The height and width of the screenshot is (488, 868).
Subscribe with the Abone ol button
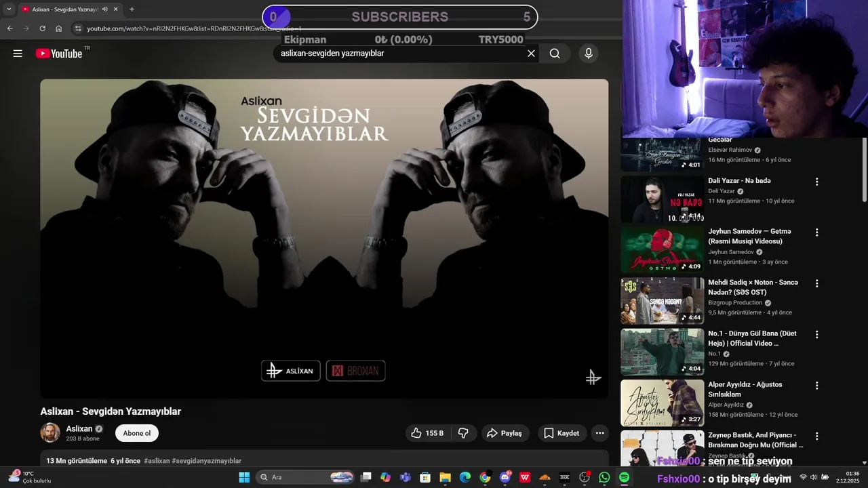point(137,433)
